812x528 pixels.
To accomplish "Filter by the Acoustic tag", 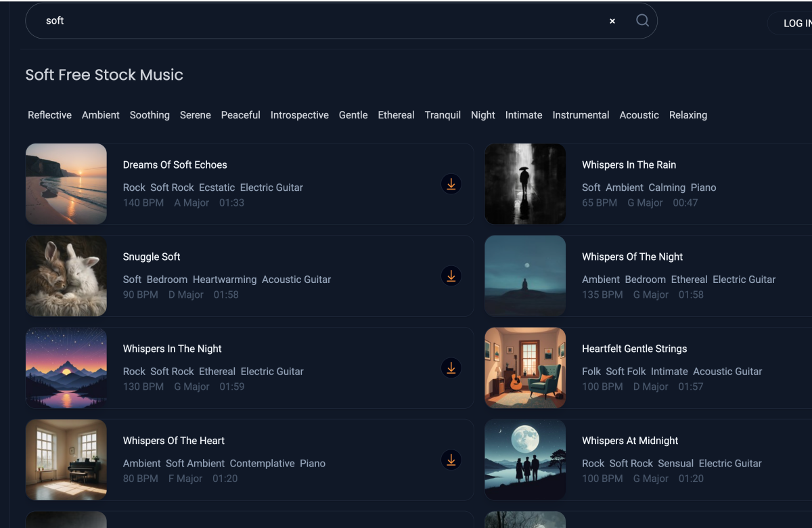I will (x=639, y=115).
